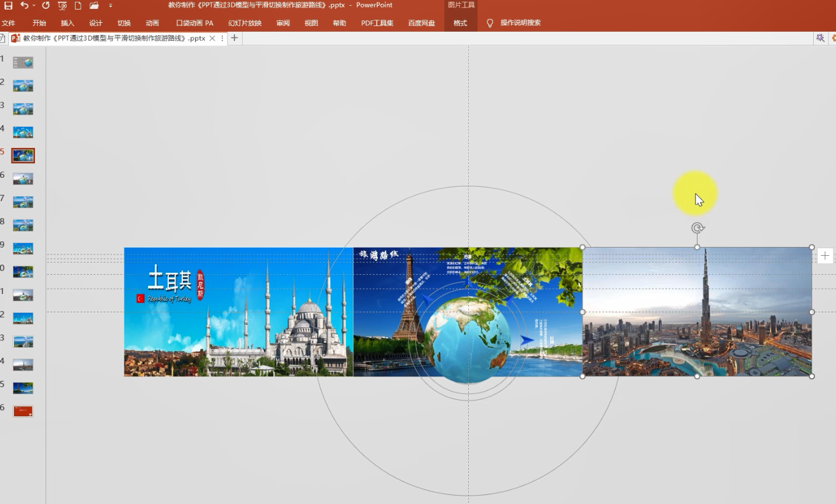The height and width of the screenshot is (504, 836).
Task: Open Customize Quick Access Toolbar dropdown
Action: point(111,5)
